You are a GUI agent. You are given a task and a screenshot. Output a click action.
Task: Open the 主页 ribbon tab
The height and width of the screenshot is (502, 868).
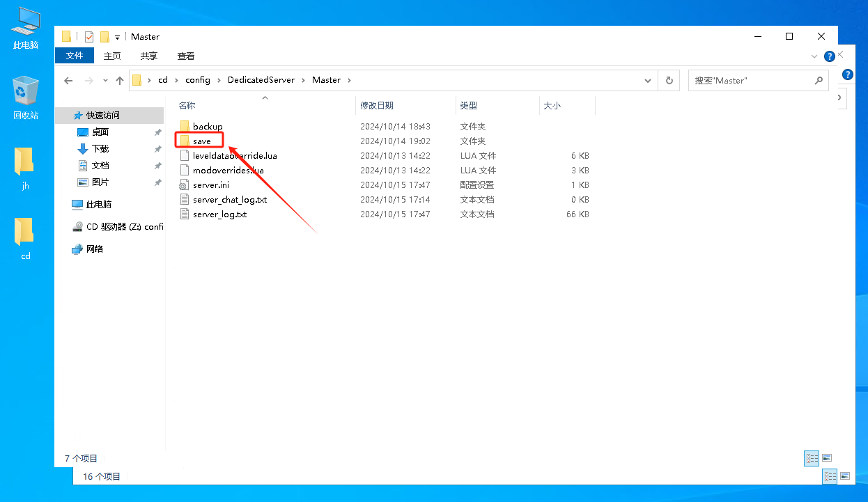112,56
